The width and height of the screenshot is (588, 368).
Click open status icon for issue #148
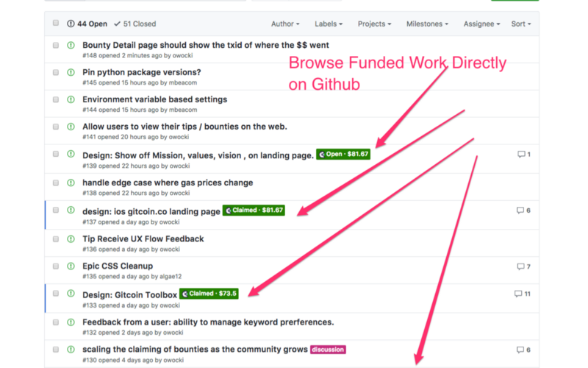pos(71,46)
